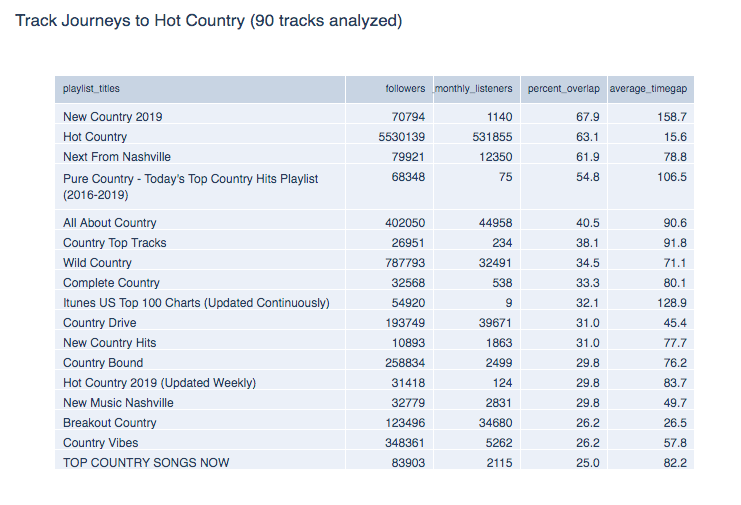
Task: Select All About Country row title
Action: pos(110,223)
